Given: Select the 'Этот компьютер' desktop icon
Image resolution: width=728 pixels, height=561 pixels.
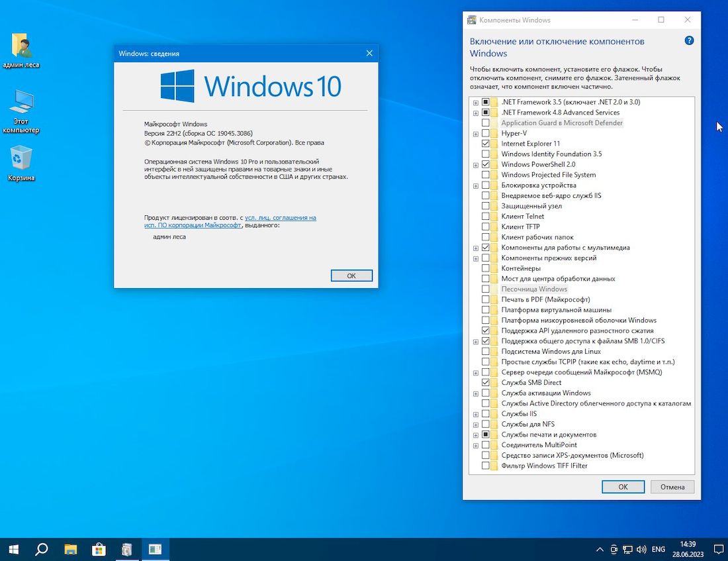Looking at the screenshot, I should 21,111.
